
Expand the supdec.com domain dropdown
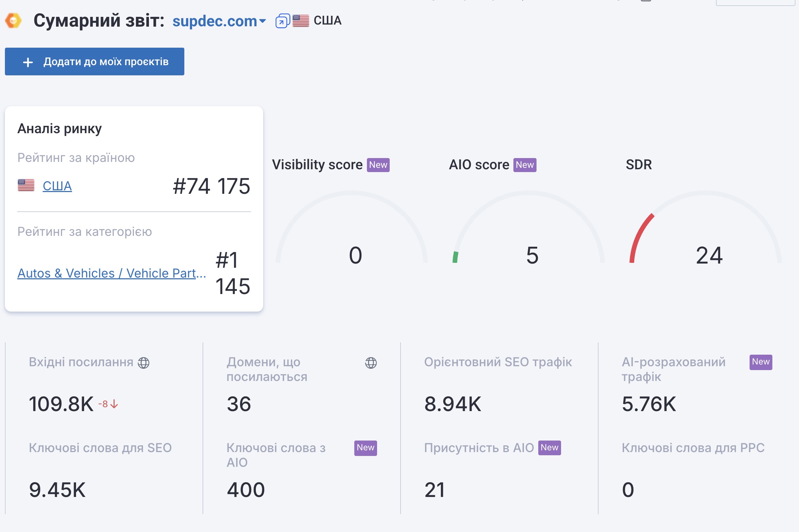(262, 21)
